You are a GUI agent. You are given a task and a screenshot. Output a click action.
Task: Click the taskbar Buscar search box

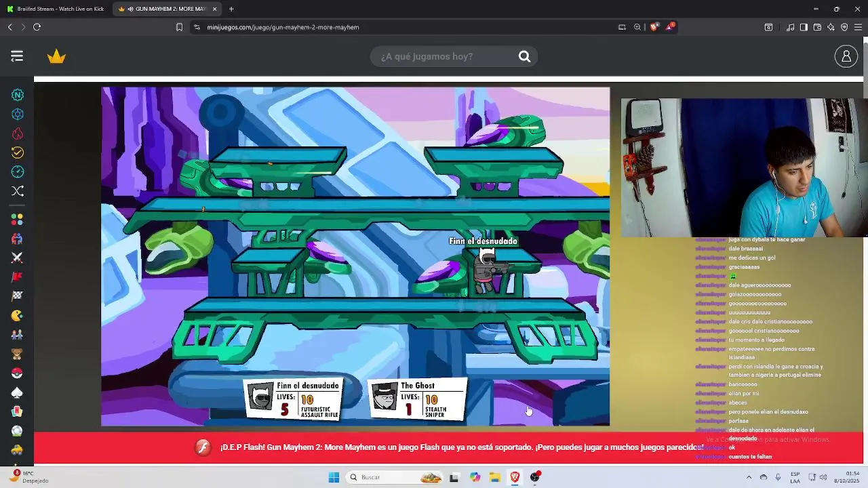395,477
